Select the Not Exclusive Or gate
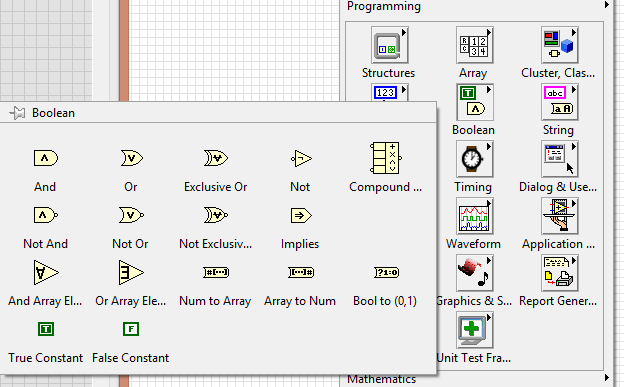The height and width of the screenshot is (387, 624). [216, 215]
